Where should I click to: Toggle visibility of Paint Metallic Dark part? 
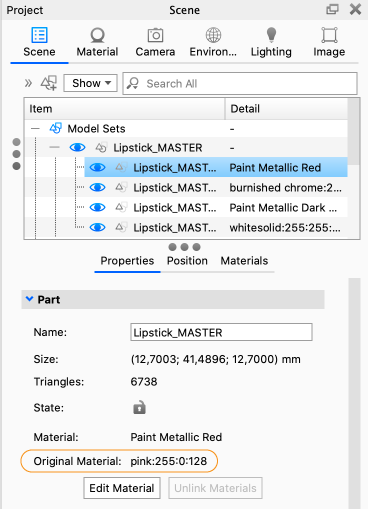point(97,207)
